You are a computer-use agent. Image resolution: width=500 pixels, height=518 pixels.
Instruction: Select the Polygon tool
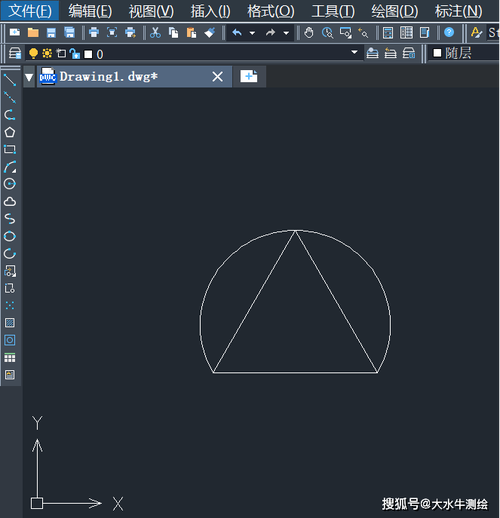pyautogui.click(x=10, y=132)
